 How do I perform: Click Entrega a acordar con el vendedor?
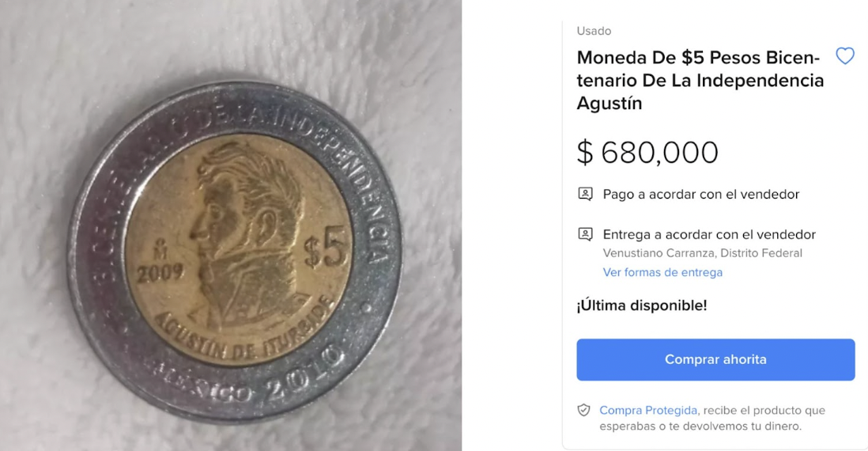pos(709,234)
